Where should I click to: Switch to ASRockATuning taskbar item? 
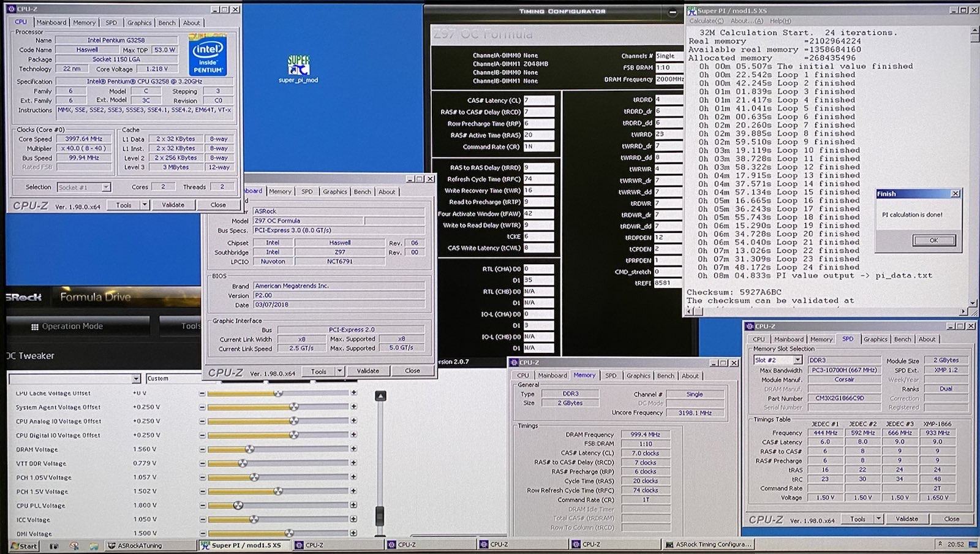tap(150, 545)
